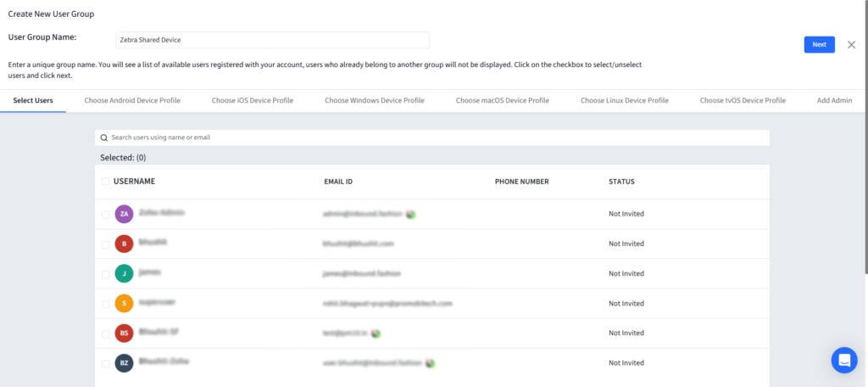Click the Selected: (0) counter text
868x387 pixels.
(123, 158)
